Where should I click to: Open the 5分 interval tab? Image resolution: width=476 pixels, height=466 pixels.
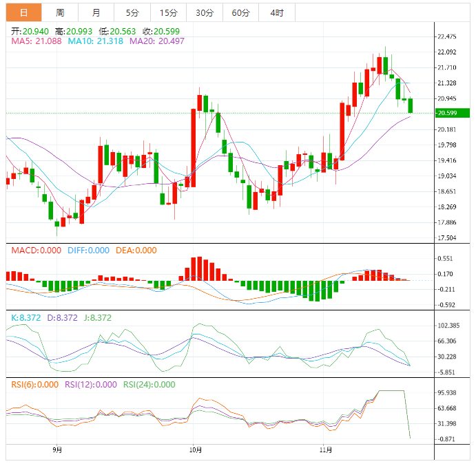coord(132,12)
